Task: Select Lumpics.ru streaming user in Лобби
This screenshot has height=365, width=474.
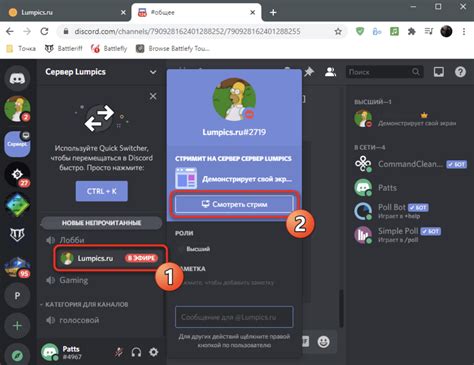Action: click(109, 258)
